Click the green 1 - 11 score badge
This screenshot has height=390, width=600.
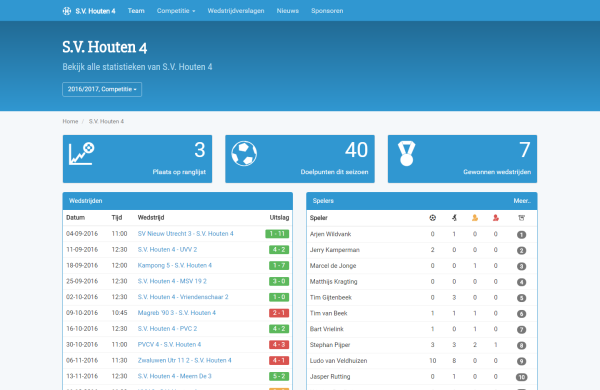click(277, 234)
